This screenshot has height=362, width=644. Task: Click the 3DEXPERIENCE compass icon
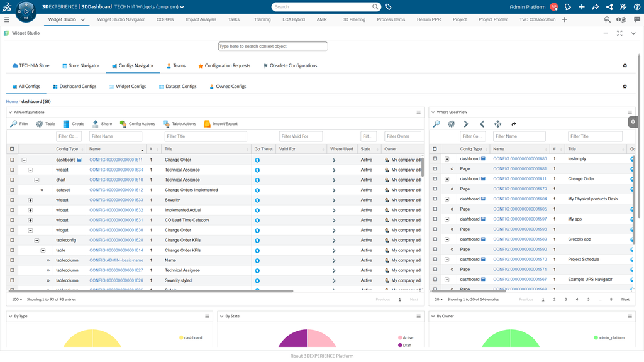[x=26, y=11]
